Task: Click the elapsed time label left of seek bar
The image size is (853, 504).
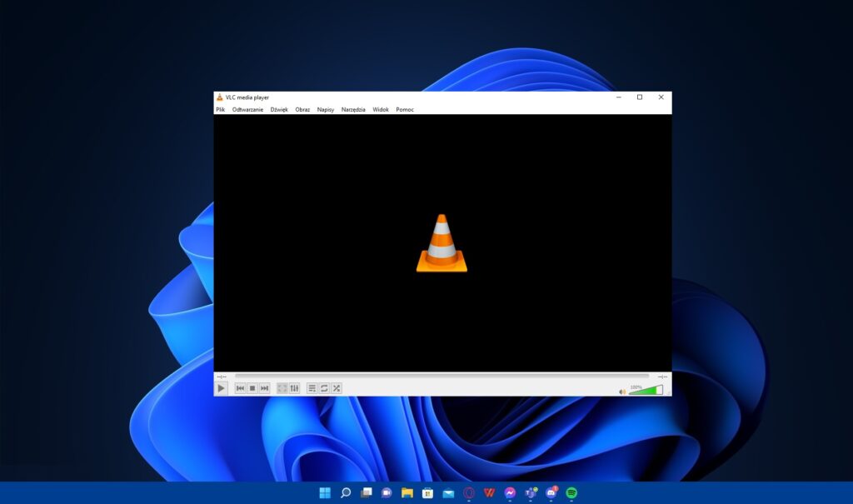Action: [x=222, y=377]
